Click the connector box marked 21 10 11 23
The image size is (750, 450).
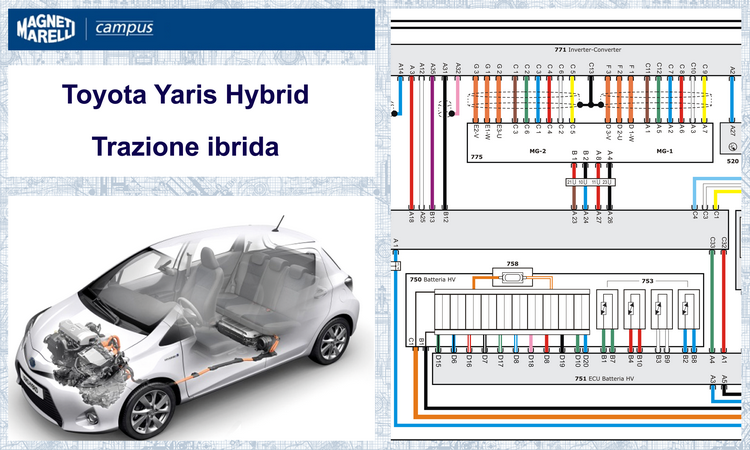coord(590,182)
